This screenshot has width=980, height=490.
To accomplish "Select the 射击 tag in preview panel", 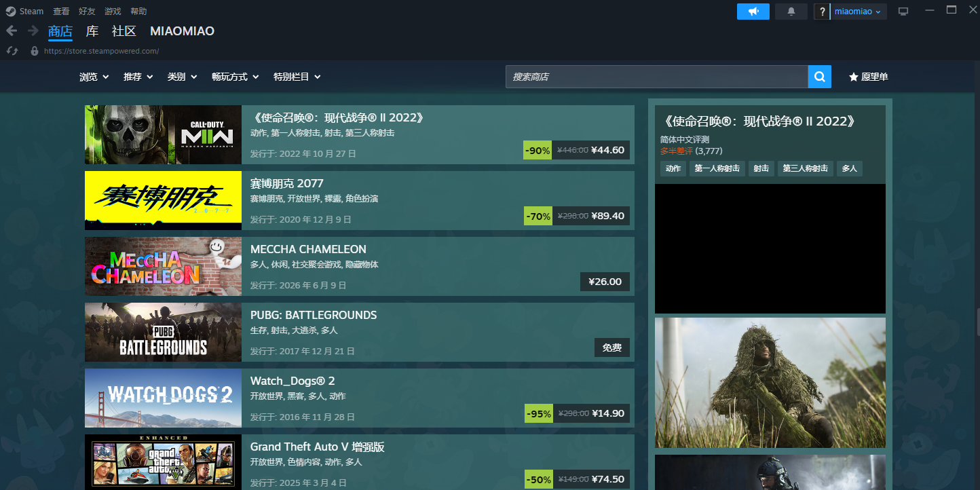I will click(x=761, y=168).
